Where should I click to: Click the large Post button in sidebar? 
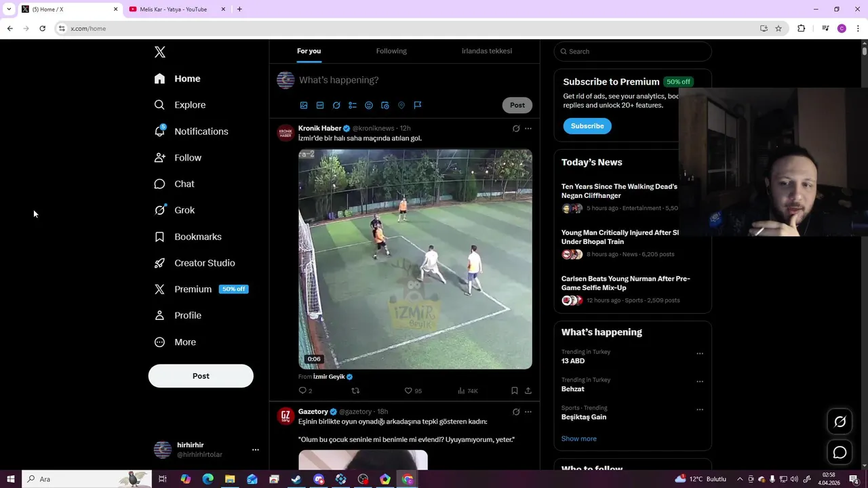point(201,376)
